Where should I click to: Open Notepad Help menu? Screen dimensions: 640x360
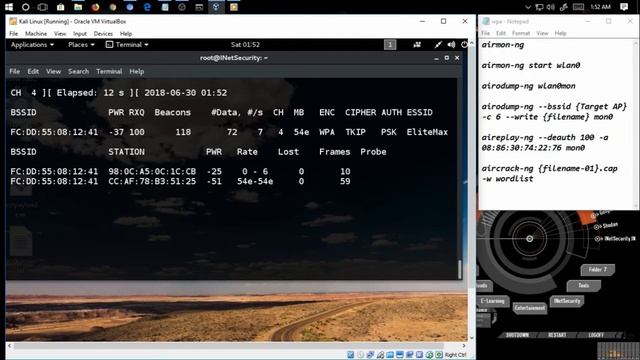coord(560,33)
